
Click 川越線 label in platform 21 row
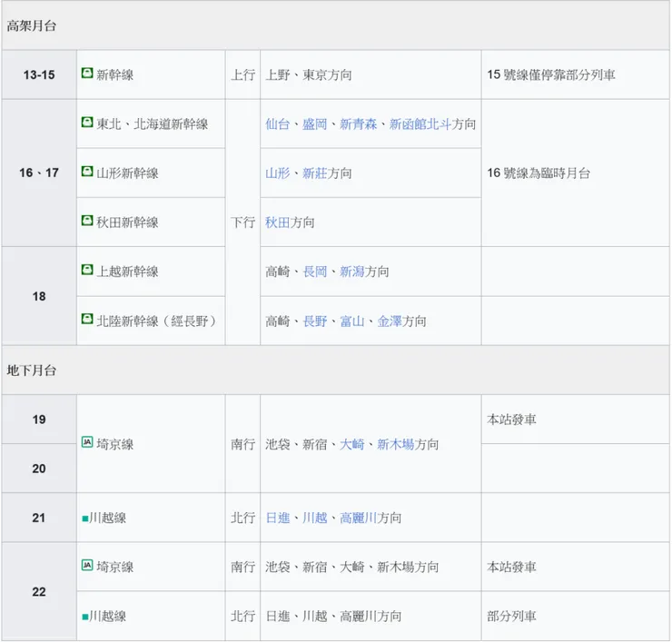point(107,518)
